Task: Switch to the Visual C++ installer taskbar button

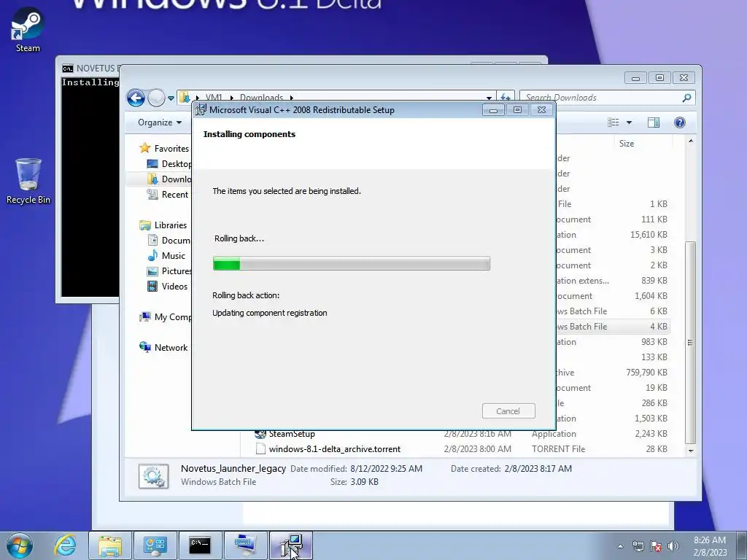Action: coord(290,545)
